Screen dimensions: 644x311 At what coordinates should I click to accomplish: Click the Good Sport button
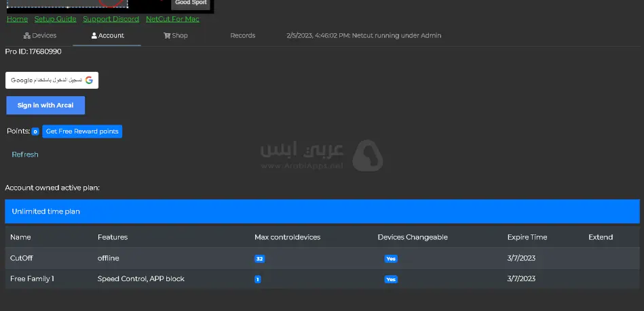[191, 3]
